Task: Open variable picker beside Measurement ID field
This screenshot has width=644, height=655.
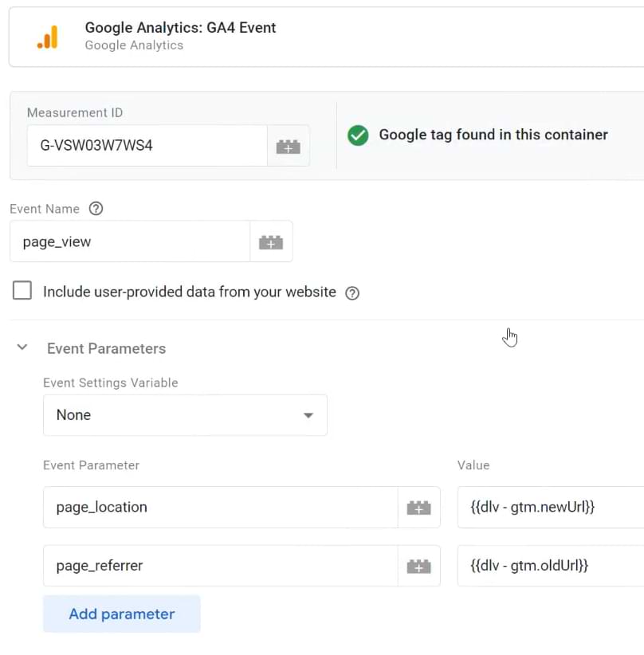Action: (288, 146)
